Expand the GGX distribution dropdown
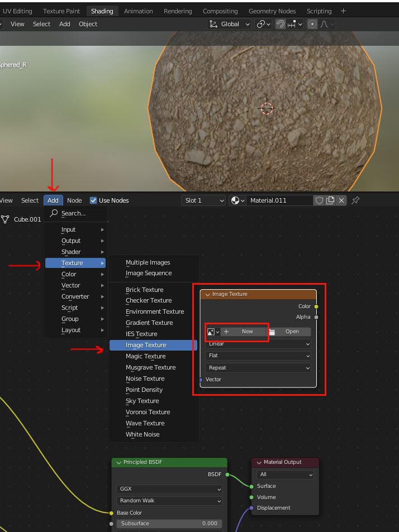This screenshot has width=399, height=532. pyautogui.click(x=169, y=489)
